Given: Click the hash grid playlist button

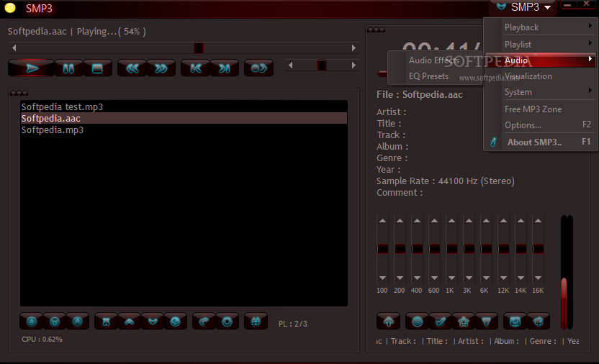Looking at the screenshot, I should tap(256, 322).
